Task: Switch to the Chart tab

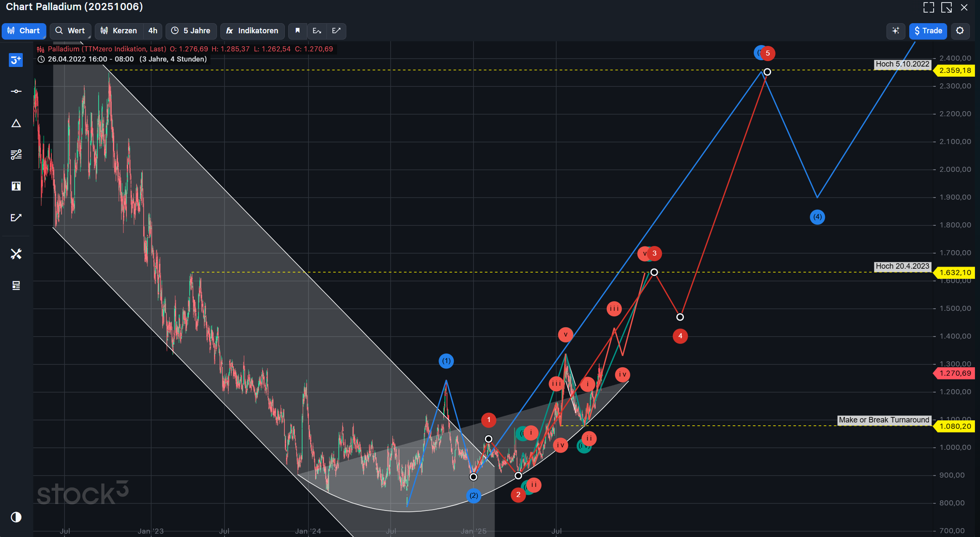Action: [24, 31]
